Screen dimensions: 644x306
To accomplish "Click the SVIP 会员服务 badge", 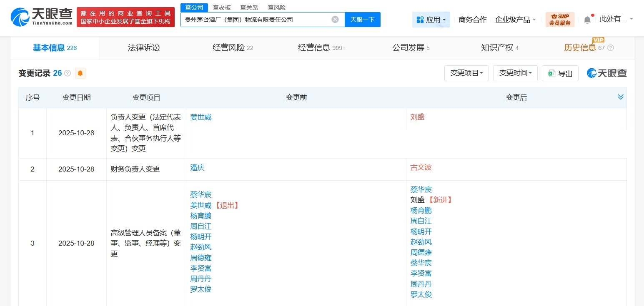I will pyautogui.click(x=559, y=19).
